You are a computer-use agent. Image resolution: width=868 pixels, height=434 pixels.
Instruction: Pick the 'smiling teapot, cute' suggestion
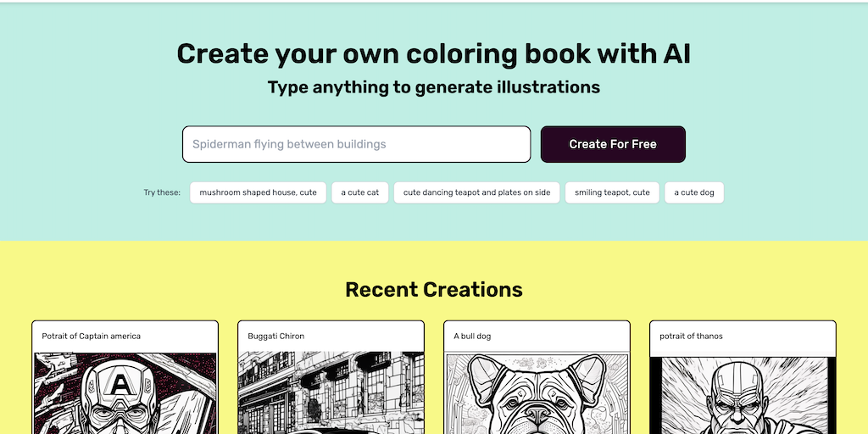pyautogui.click(x=612, y=192)
